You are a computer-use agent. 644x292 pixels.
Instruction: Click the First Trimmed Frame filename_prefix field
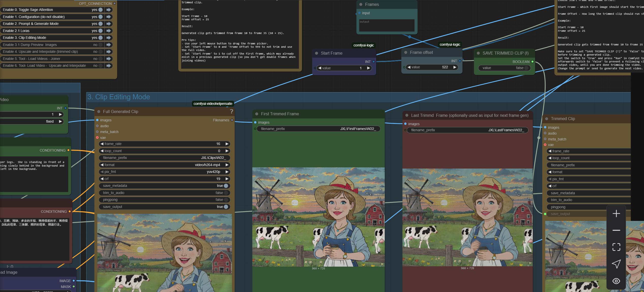[319, 129]
